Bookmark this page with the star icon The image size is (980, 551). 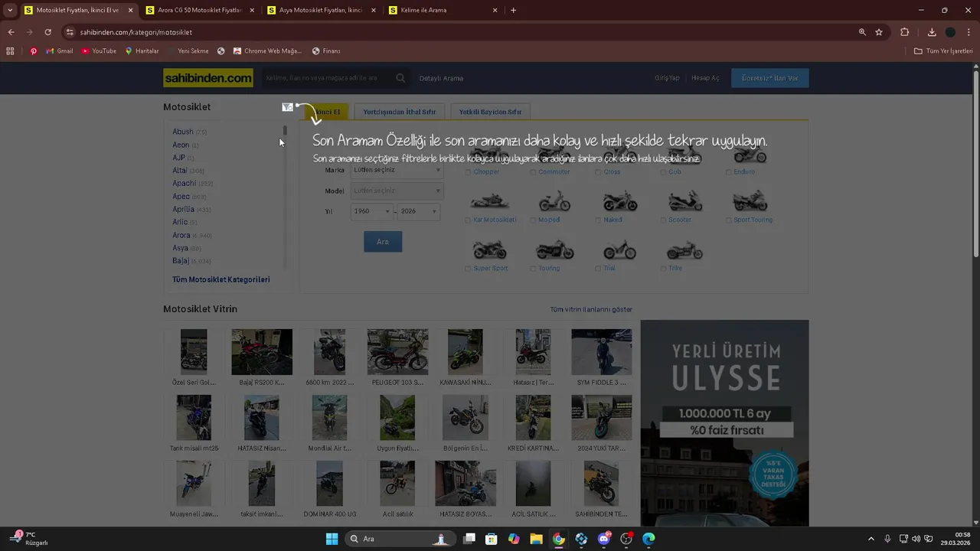(x=879, y=32)
